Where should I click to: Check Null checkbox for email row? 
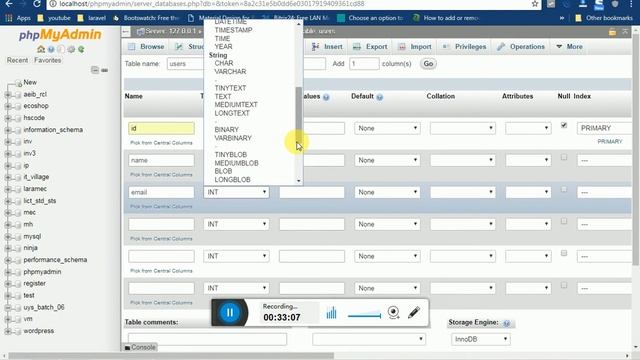pyautogui.click(x=564, y=189)
